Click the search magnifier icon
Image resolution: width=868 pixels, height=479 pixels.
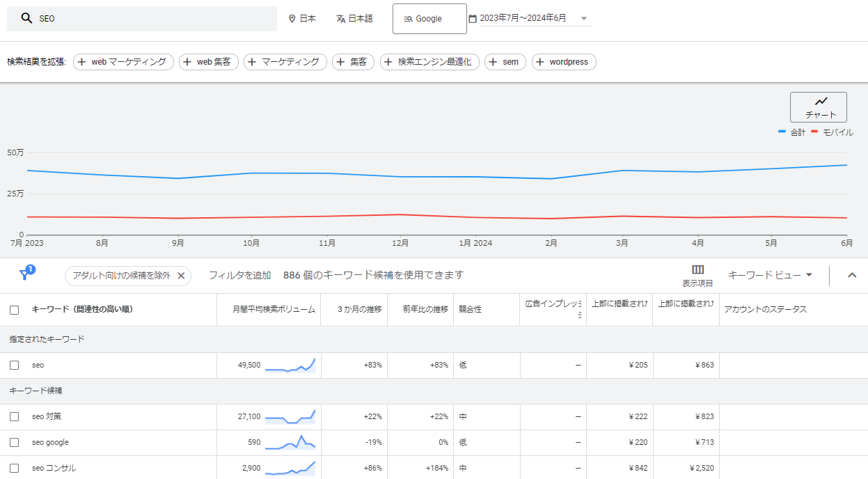26,19
